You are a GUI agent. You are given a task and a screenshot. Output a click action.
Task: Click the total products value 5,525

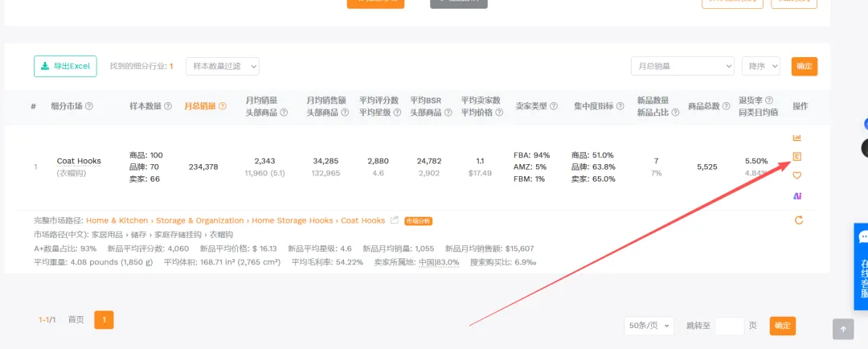(707, 166)
